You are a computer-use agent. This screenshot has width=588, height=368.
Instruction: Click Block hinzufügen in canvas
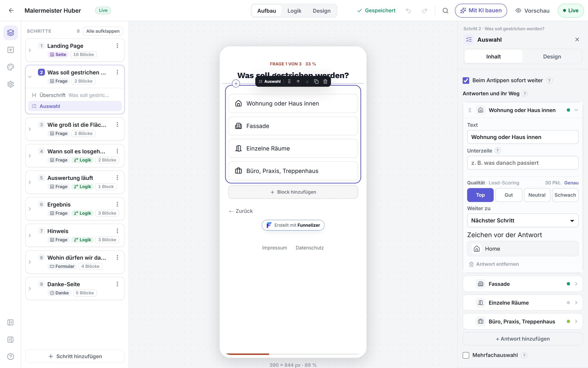point(293,192)
